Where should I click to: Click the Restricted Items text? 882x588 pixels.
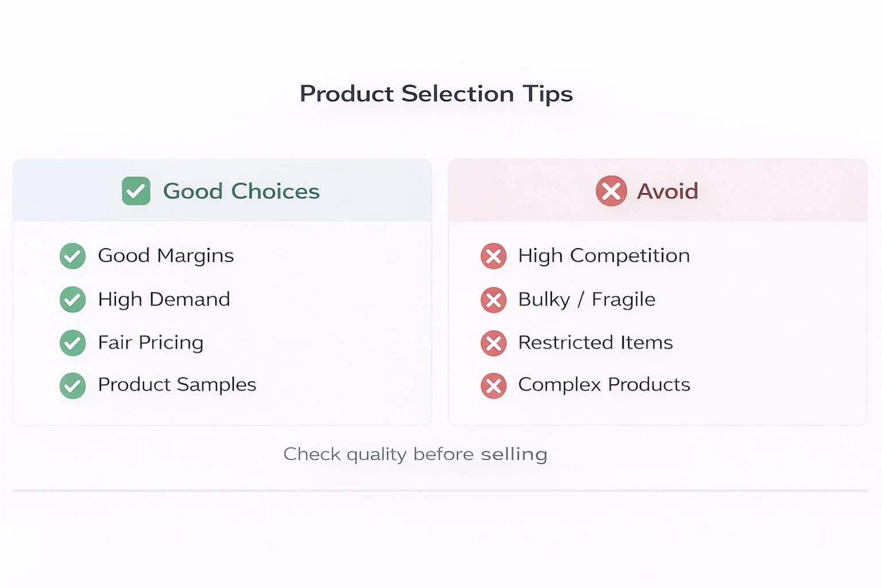[x=595, y=343]
